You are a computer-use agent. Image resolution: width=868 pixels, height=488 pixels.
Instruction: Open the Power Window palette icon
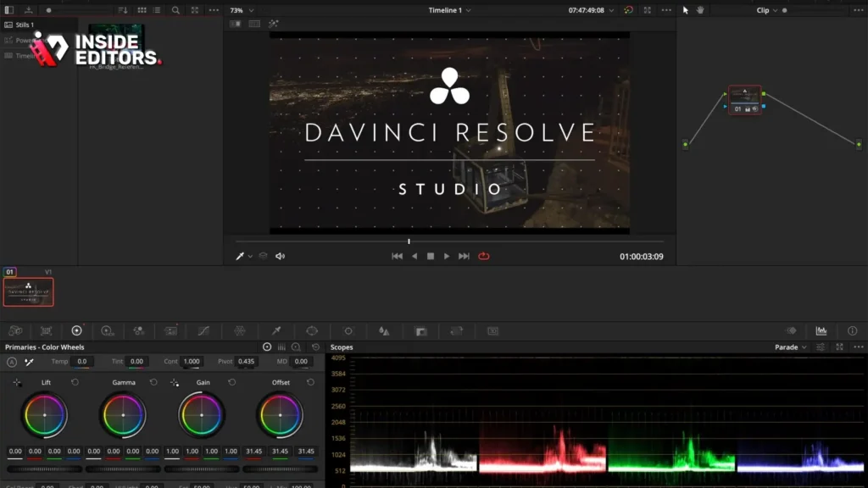click(x=312, y=331)
